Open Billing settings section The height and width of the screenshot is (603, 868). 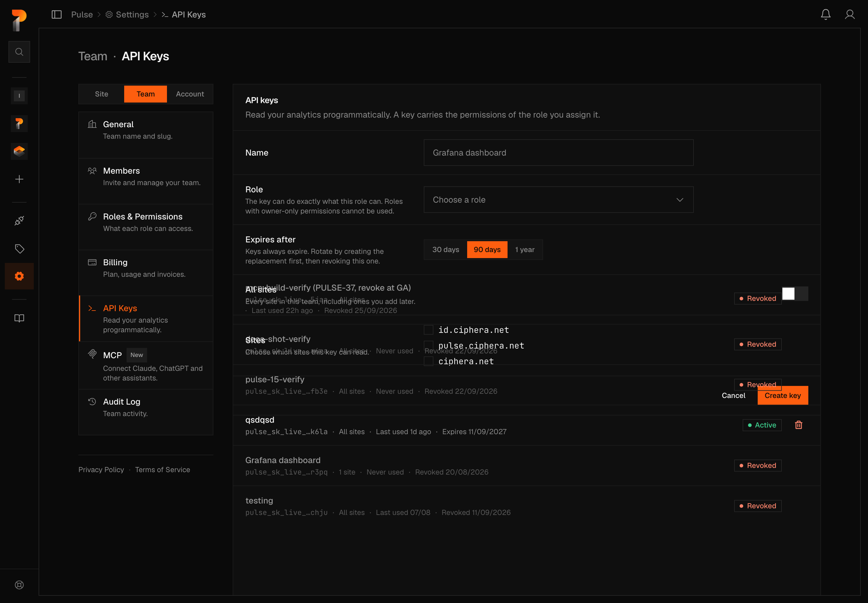click(x=146, y=273)
